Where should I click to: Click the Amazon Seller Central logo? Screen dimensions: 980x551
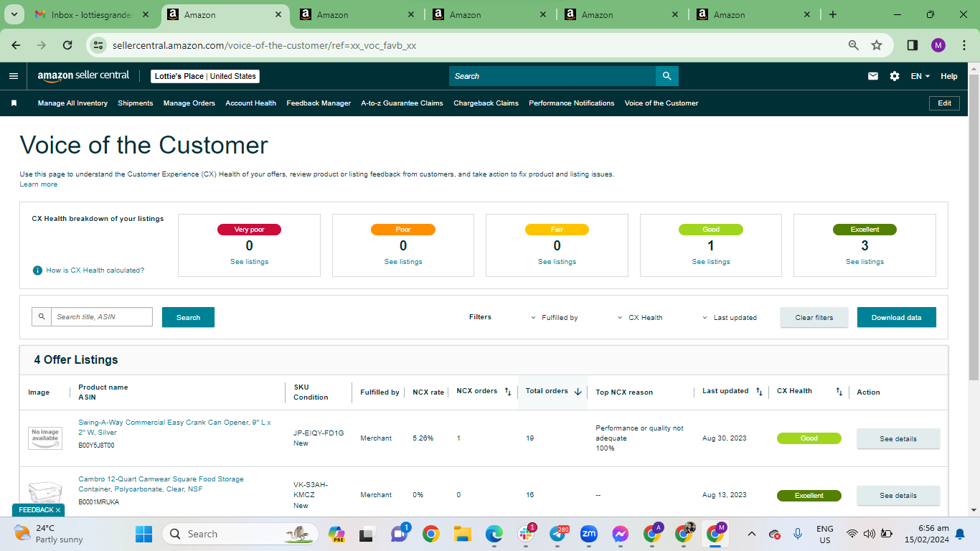coord(83,76)
